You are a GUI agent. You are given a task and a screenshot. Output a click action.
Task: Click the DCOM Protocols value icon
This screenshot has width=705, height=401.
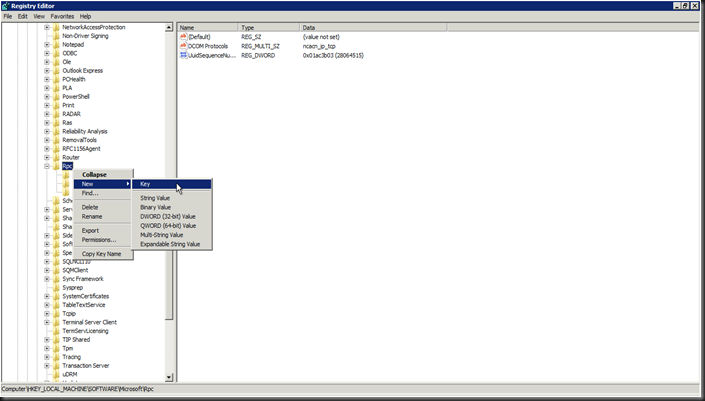183,46
